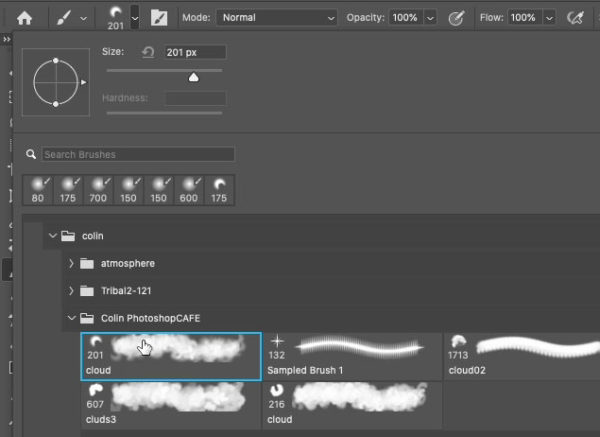Click the Search Brushes field
This screenshot has width=600, height=437.
[137, 154]
